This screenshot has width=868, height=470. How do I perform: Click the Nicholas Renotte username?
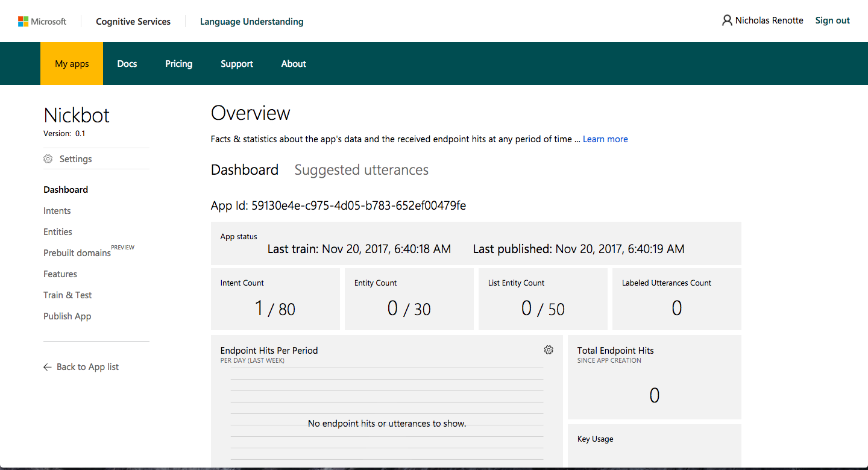click(769, 20)
